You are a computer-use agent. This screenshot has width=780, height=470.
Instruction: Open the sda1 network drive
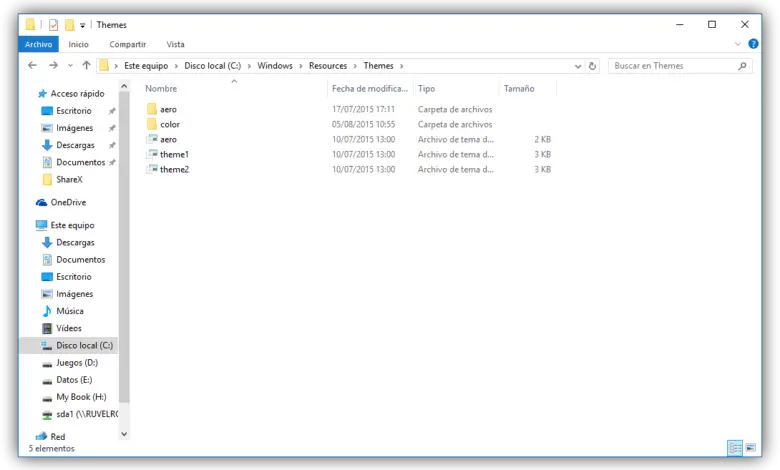[87, 414]
